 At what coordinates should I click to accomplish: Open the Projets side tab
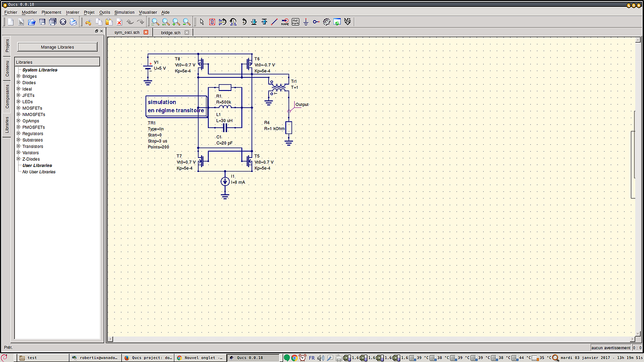7,45
